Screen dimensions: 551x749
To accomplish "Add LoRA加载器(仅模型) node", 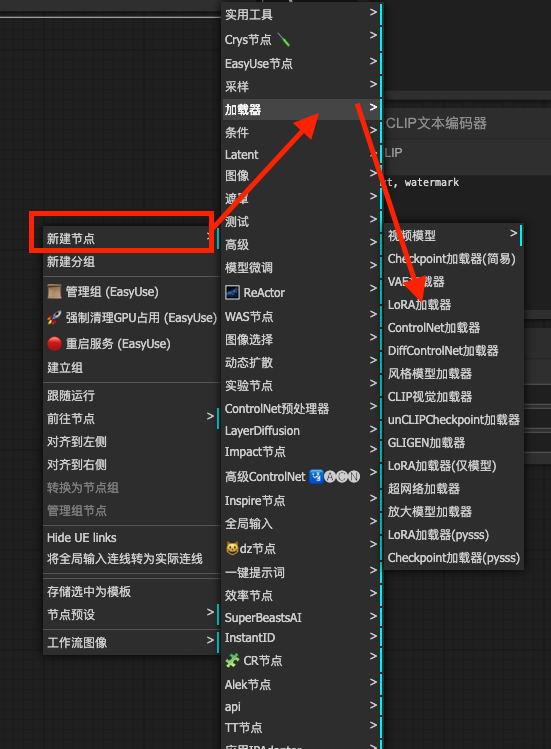I will tap(454, 465).
